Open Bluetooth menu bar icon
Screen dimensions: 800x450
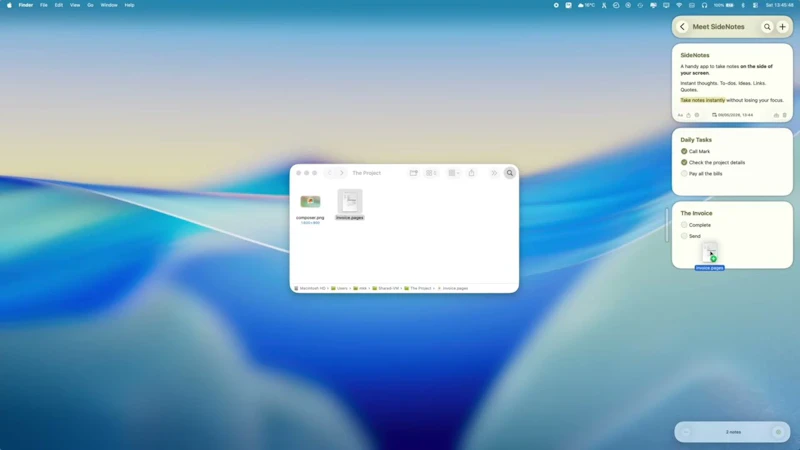tap(743, 5)
